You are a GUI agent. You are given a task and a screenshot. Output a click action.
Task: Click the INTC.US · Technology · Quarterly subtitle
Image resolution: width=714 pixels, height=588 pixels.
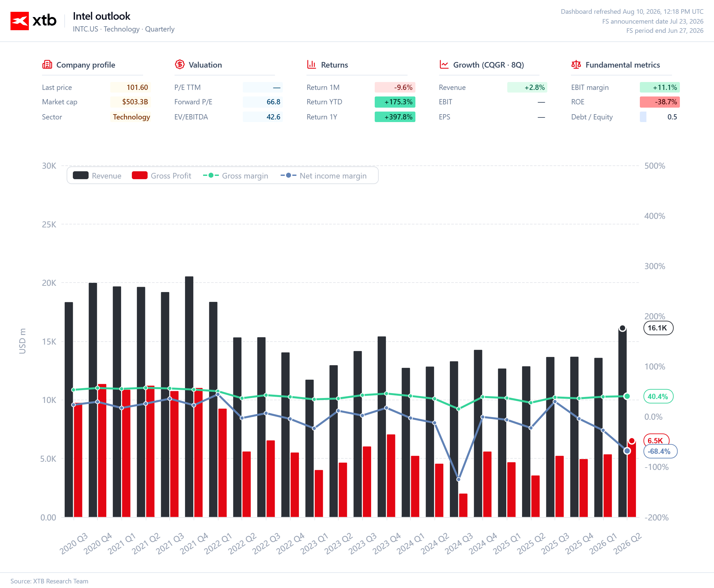click(124, 29)
